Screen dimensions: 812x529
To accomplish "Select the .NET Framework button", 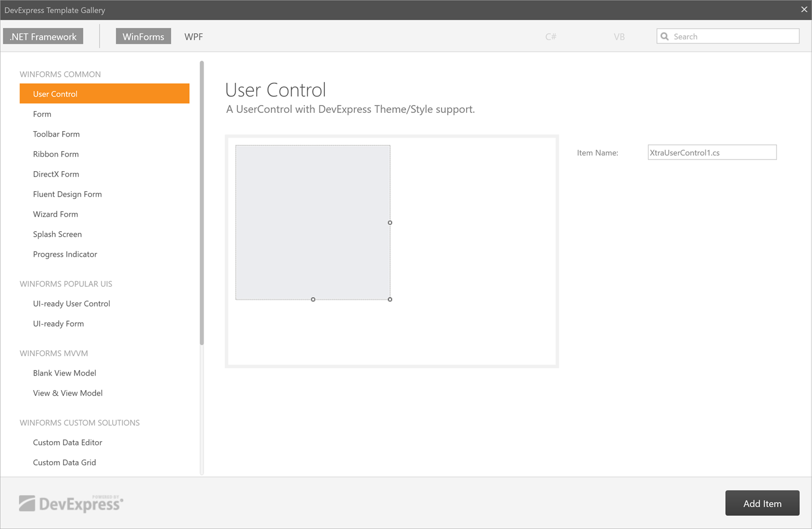I will 43,37.
